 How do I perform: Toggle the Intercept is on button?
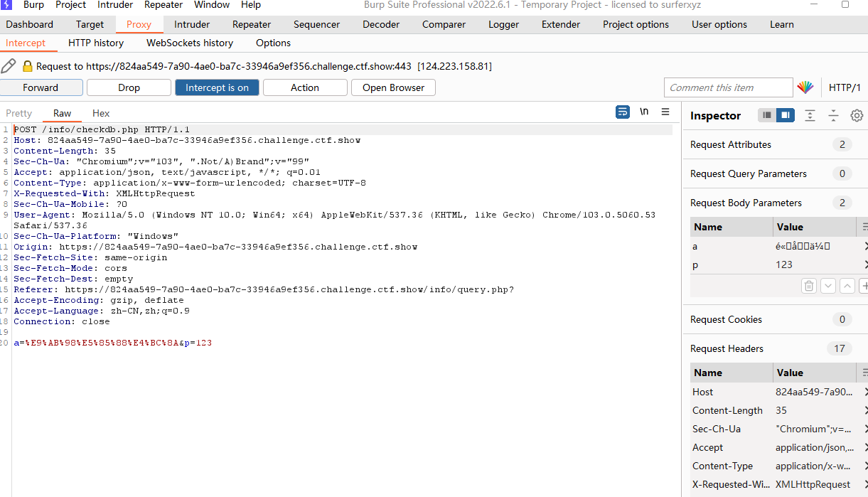pos(217,87)
